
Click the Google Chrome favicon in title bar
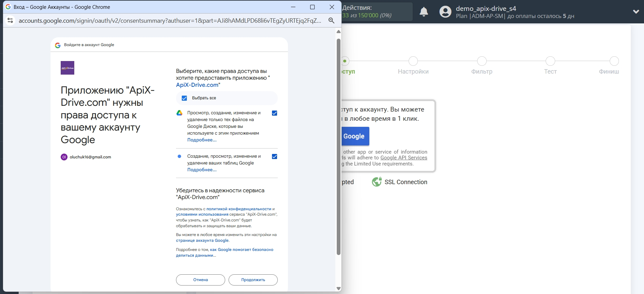[8, 7]
